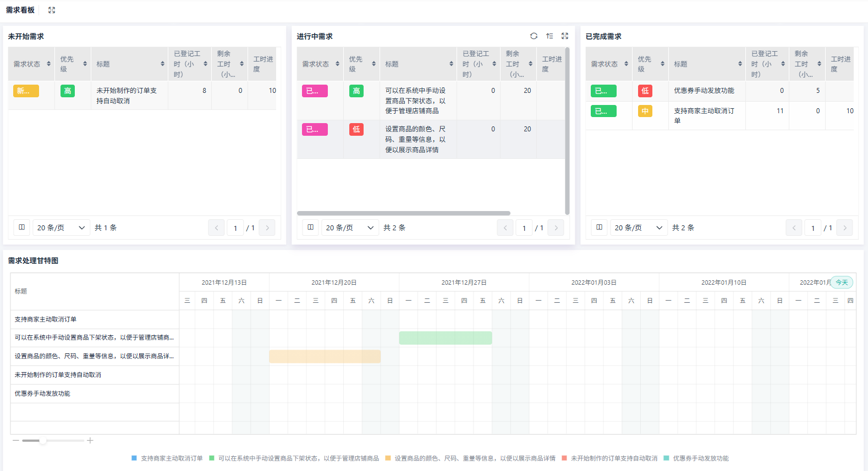Image resolution: width=868 pixels, height=471 pixels.
Task: Sort 未开始需求 table by 优先级
Action: tap(85, 64)
